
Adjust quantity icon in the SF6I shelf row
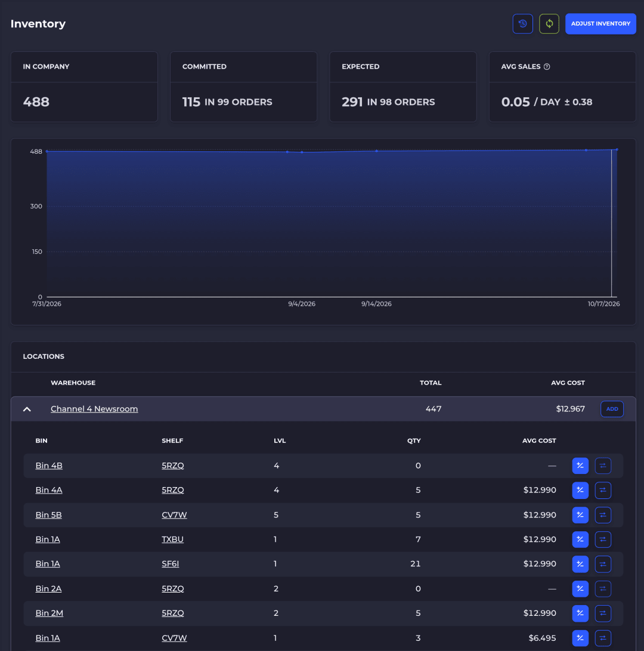coord(580,564)
